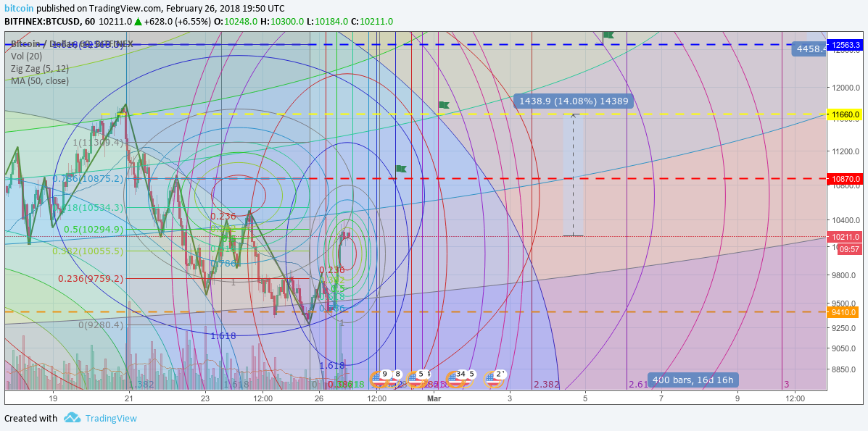Open the US economic event icon badged 8
Viewport: 868px width, 431px height.
coord(394,378)
